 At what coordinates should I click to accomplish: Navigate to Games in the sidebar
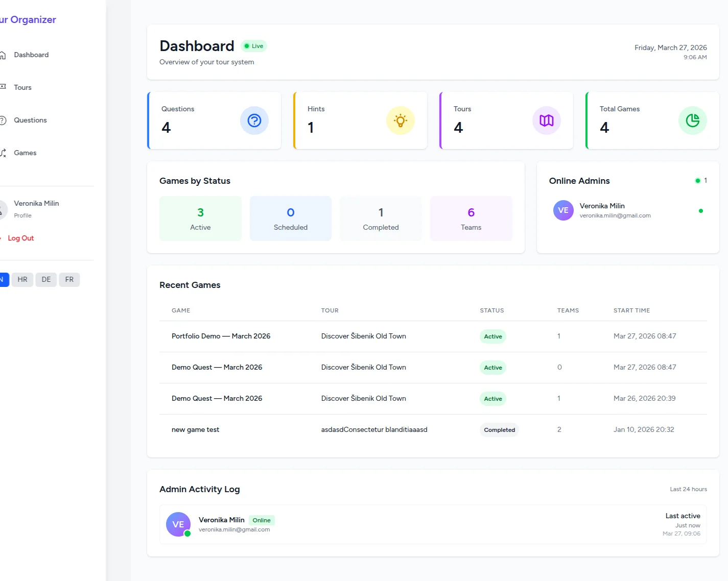(x=25, y=153)
